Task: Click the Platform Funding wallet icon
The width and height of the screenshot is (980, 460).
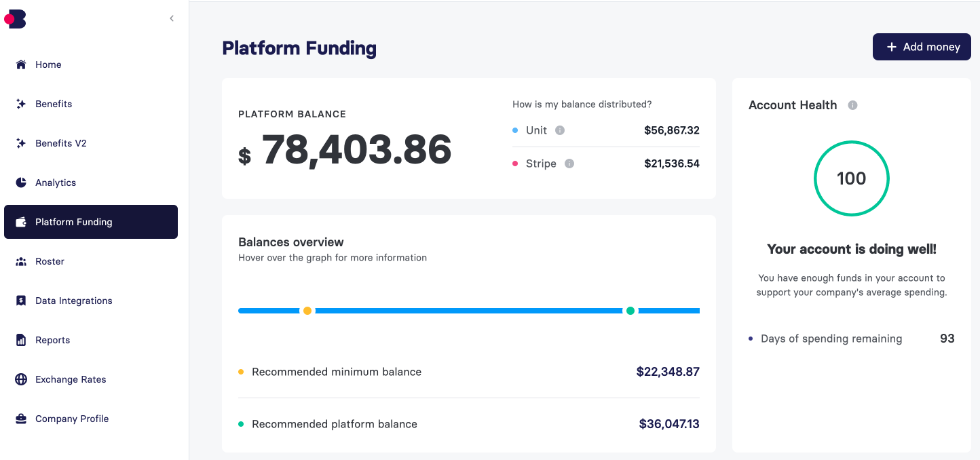Action: (21, 222)
